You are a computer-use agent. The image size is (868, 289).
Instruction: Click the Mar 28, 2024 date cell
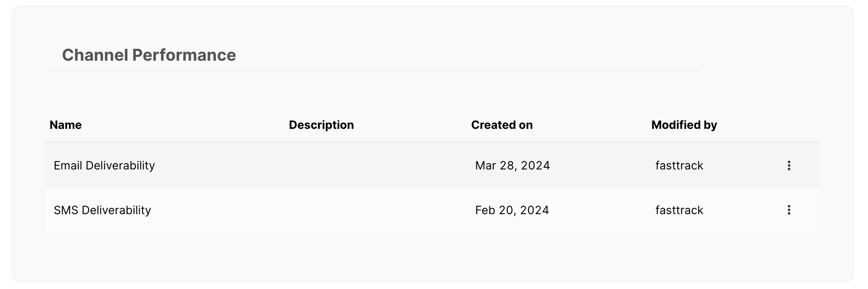click(512, 165)
